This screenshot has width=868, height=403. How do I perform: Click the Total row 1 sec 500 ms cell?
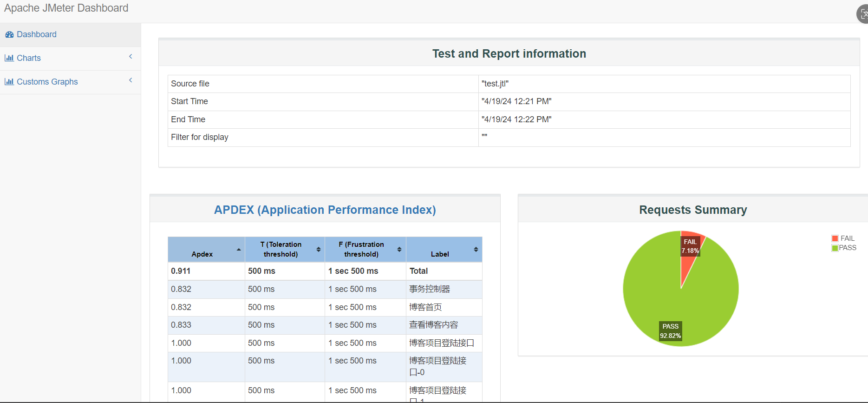tap(365, 271)
